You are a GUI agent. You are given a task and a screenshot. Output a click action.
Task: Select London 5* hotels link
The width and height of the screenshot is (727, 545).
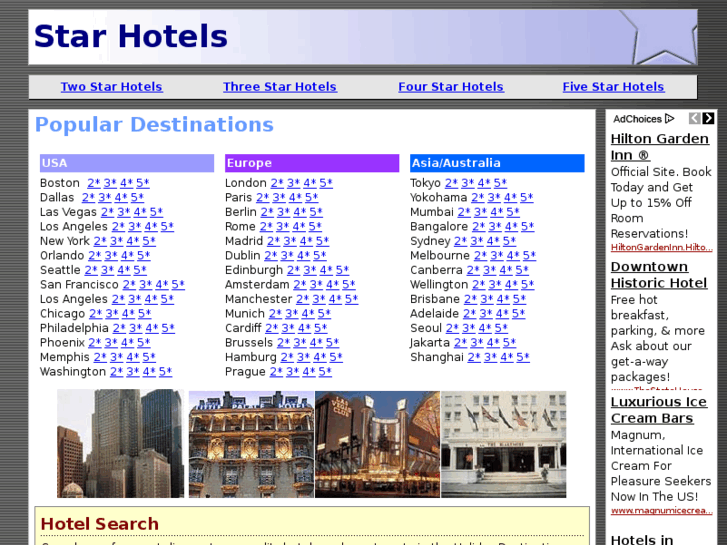coord(326,183)
